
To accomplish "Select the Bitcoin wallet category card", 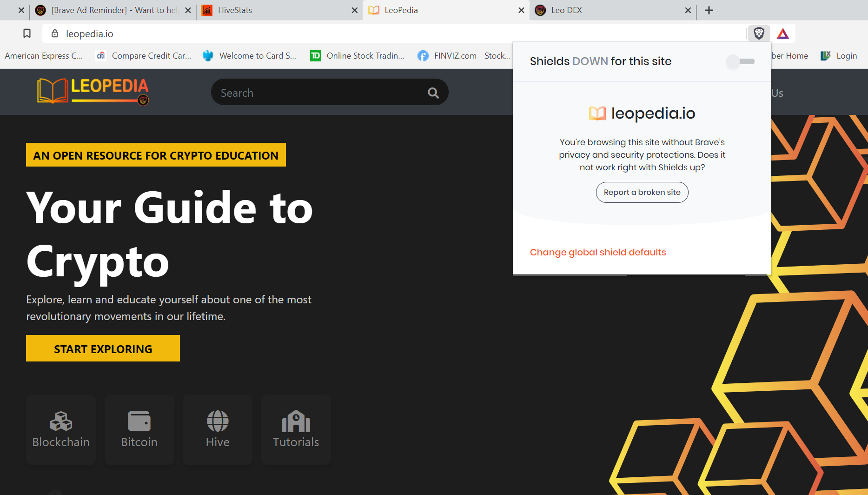I will point(139,430).
